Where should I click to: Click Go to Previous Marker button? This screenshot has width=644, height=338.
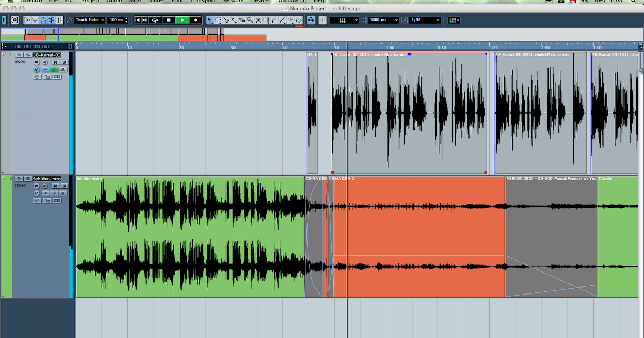[x=137, y=20]
